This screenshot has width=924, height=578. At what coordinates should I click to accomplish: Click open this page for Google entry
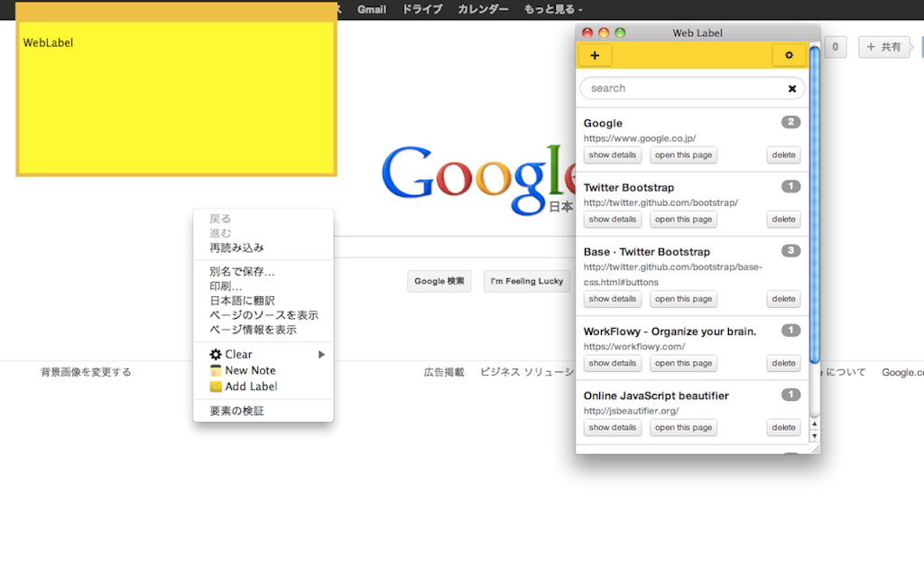point(684,155)
